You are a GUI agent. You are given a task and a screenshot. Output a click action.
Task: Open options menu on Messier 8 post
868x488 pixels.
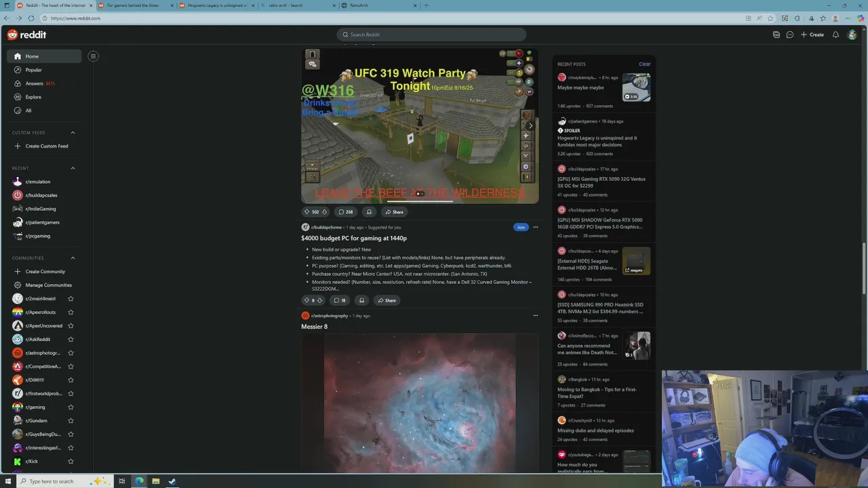click(x=535, y=316)
